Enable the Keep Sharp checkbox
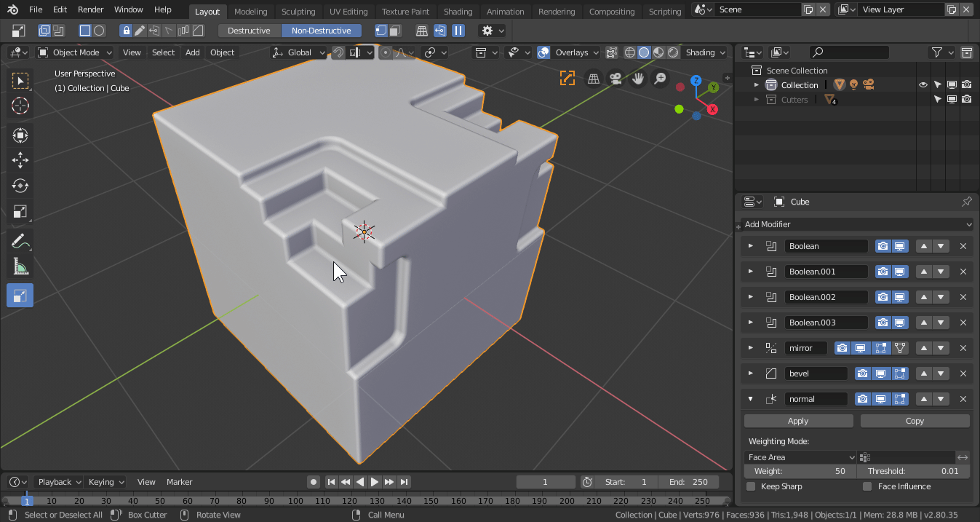Screen dimensions: 980x522 (752, 486)
